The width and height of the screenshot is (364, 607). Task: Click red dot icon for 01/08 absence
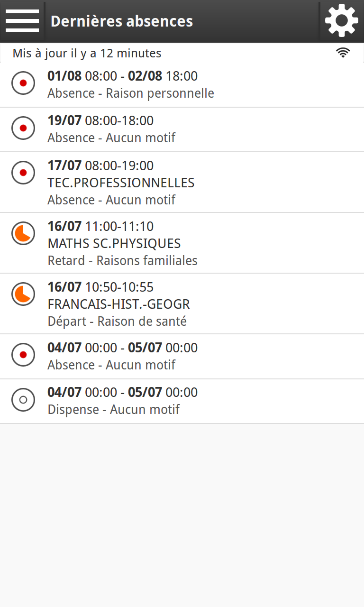[x=23, y=83]
